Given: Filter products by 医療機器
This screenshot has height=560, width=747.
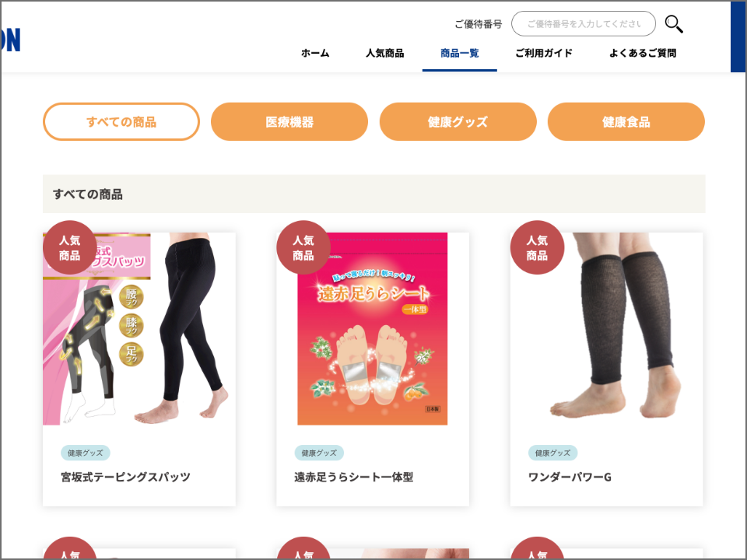Looking at the screenshot, I should (289, 122).
